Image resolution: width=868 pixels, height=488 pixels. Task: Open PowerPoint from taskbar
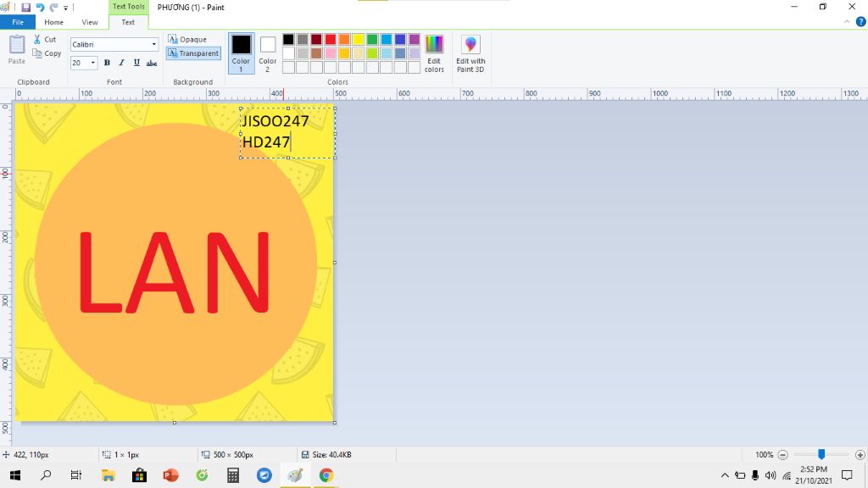(x=170, y=475)
